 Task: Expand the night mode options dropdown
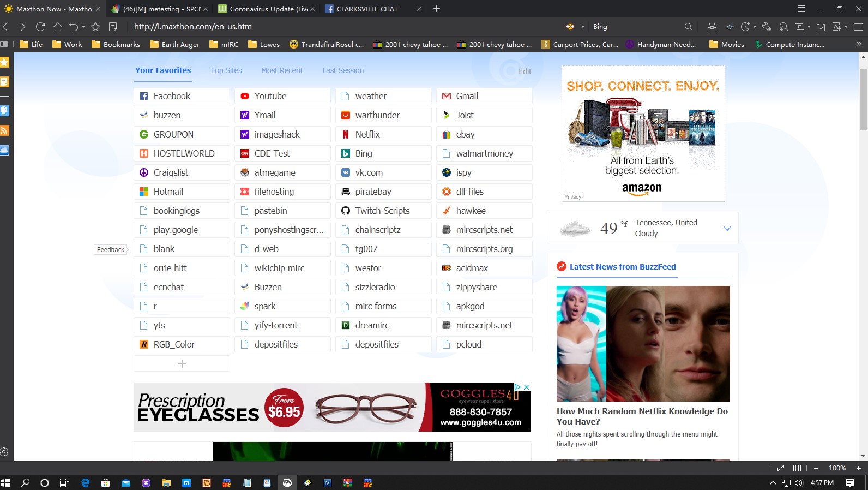(x=754, y=27)
